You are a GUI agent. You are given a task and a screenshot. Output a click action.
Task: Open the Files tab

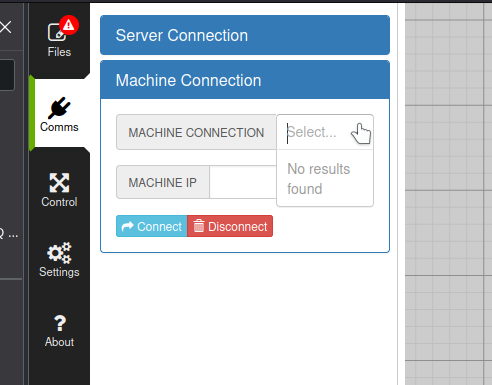coord(59,39)
